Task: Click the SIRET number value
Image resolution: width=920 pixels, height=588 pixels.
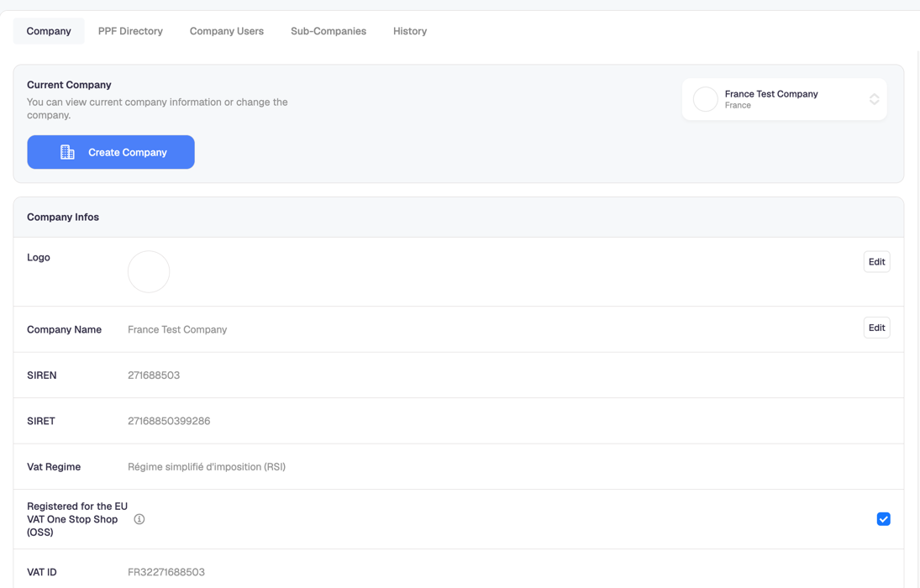Action: click(x=169, y=421)
